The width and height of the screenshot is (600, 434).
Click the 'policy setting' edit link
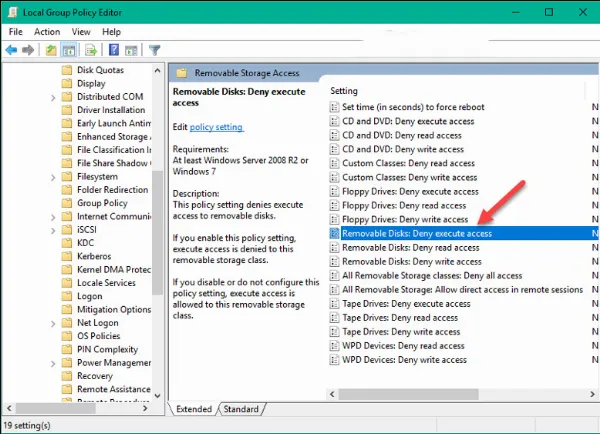click(216, 127)
